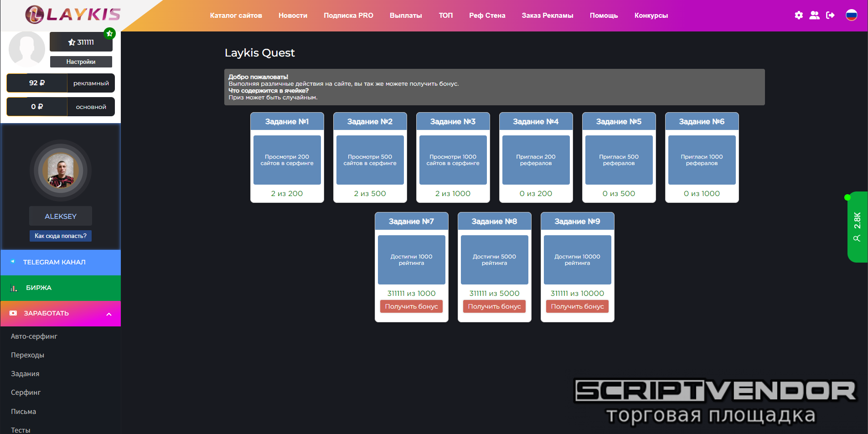Image resolution: width=868 pixels, height=434 pixels.
Task: Click the Laykis logo
Action: tap(73, 15)
